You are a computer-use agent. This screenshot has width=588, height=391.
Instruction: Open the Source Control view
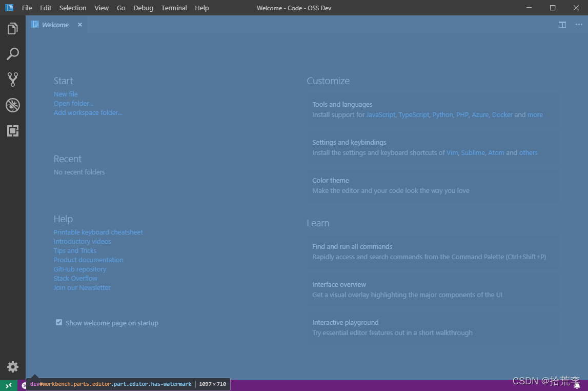(x=13, y=80)
